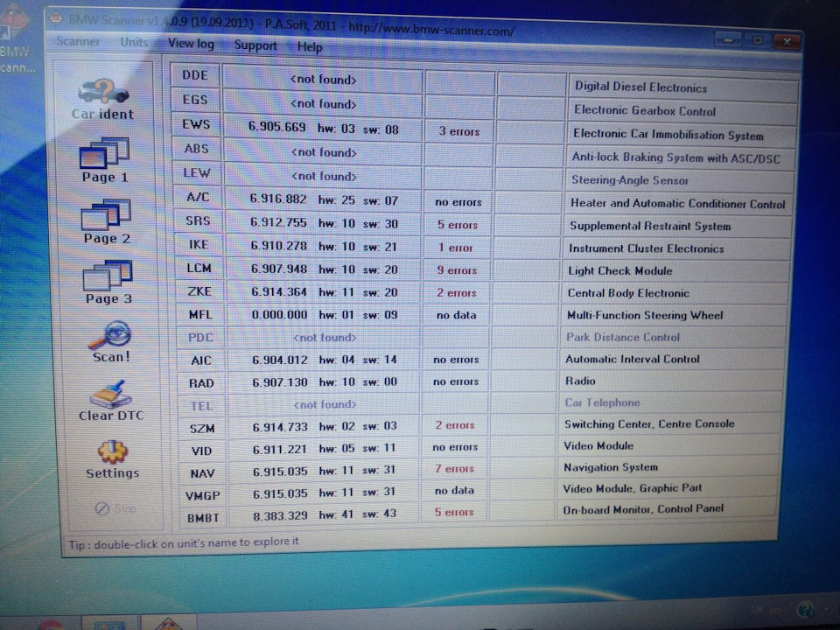Select the LEW unit button
The height and width of the screenshot is (630, 840).
point(197,173)
